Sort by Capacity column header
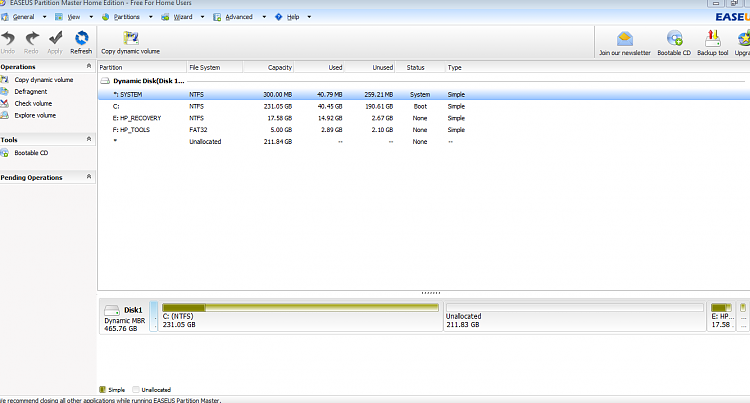The height and width of the screenshot is (403, 750). (x=268, y=67)
